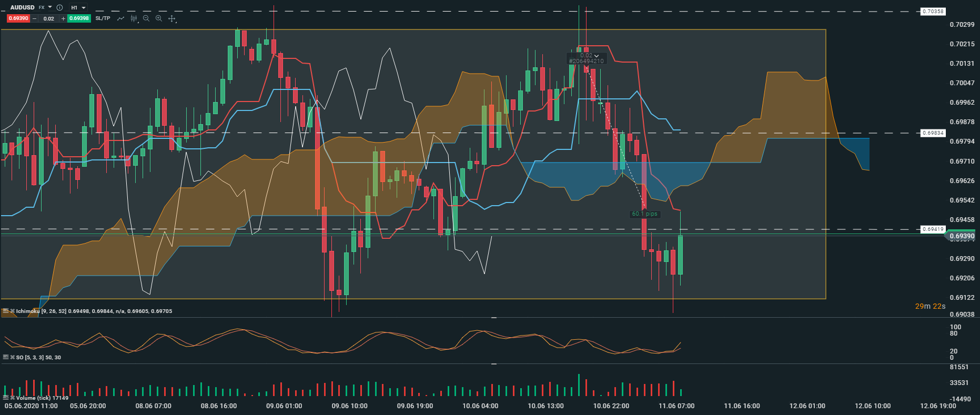This screenshot has width=980, height=415.
Task: Click the 0.02 volume input field
Action: click(x=49, y=18)
